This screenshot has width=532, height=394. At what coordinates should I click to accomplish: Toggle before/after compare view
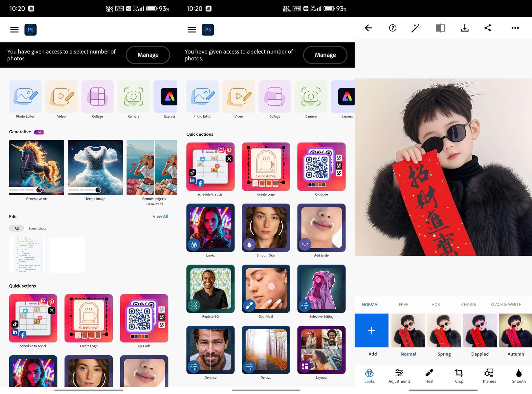point(440,28)
